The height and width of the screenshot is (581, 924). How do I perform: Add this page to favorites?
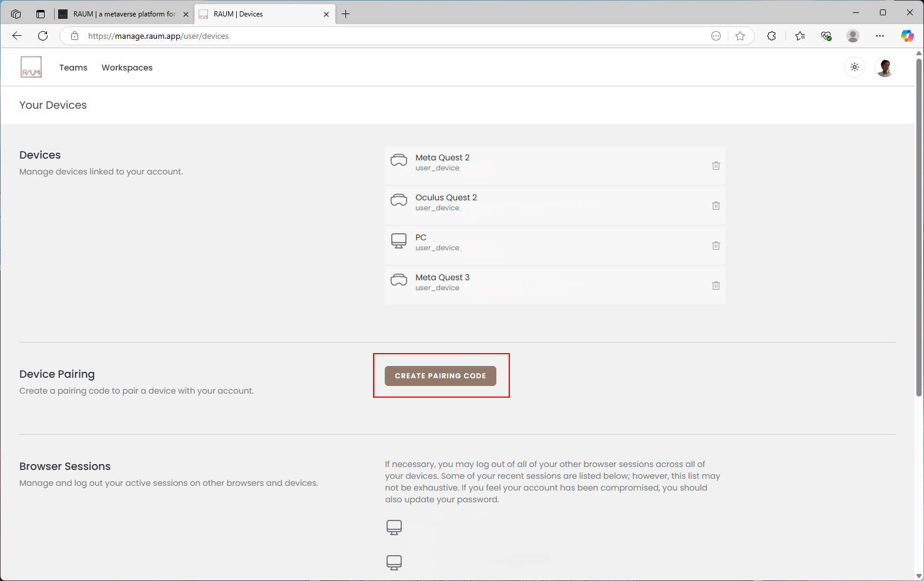click(x=740, y=36)
